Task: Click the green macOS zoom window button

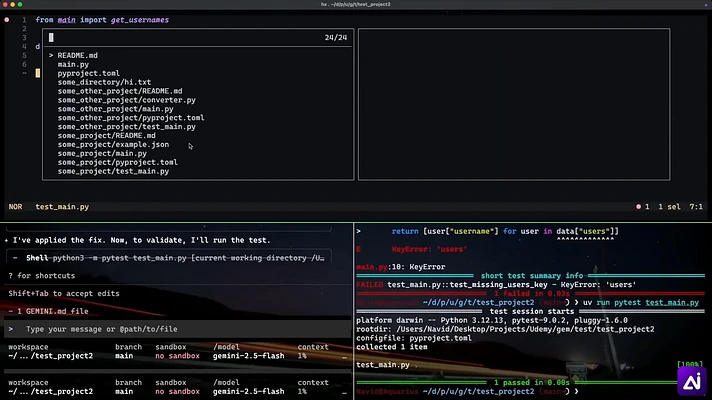Action: [x=20, y=5]
